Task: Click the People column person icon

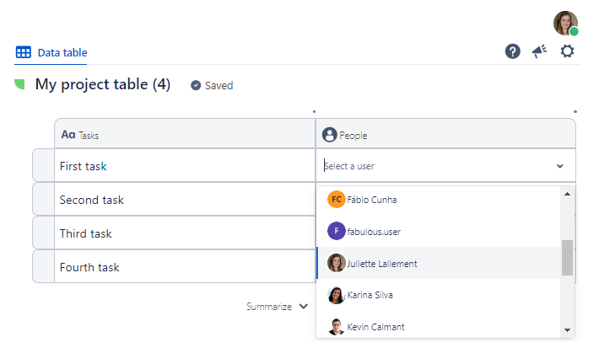Action: pos(330,135)
